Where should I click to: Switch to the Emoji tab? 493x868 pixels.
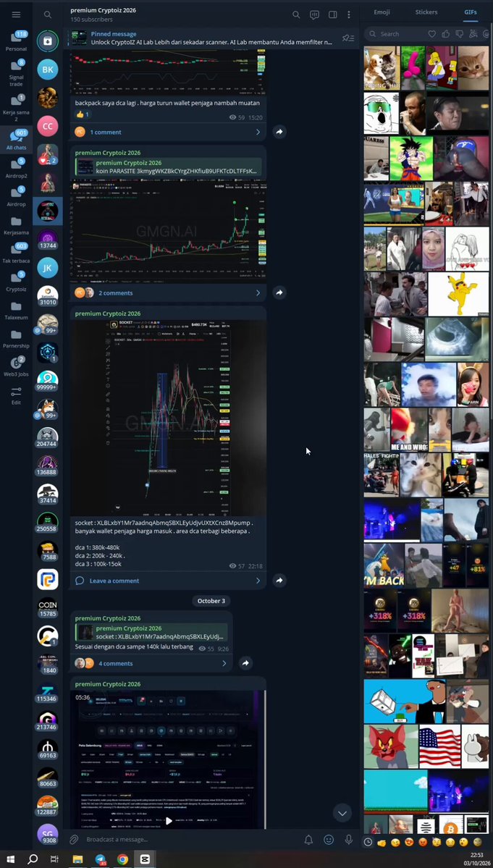click(x=382, y=12)
